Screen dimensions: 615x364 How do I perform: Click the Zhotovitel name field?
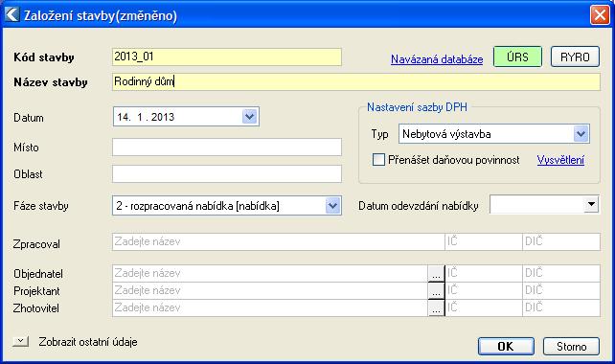click(270, 307)
